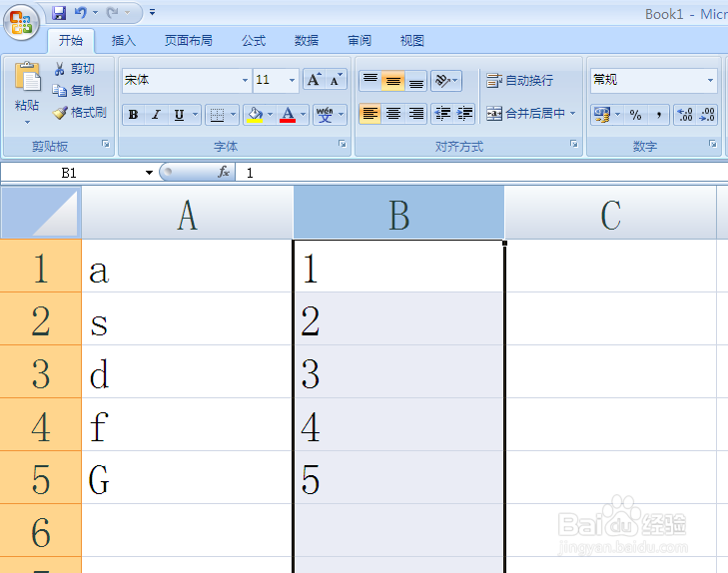Select column C header
The image size is (728, 573).
pos(610,213)
